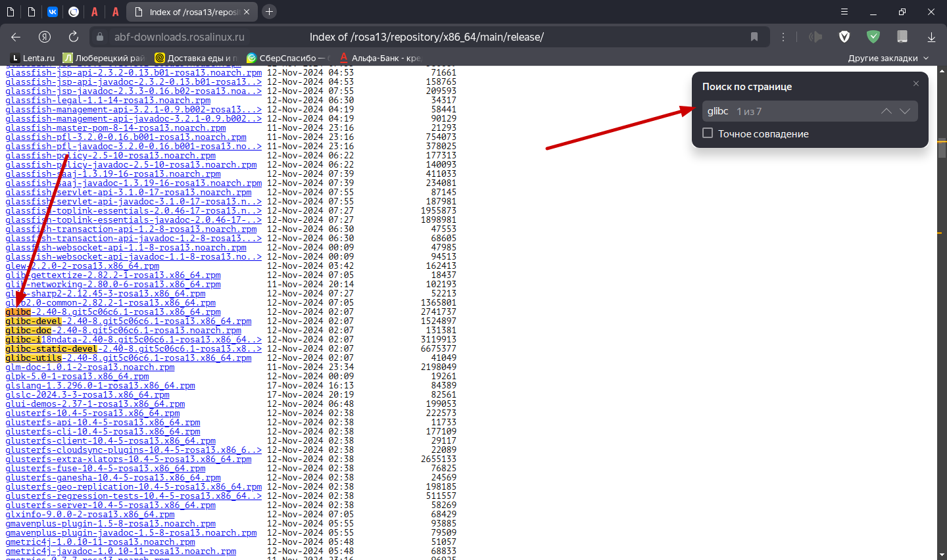This screenshot has height=560, width=947.
Task: Reload the current page
Action: point(74,37)
